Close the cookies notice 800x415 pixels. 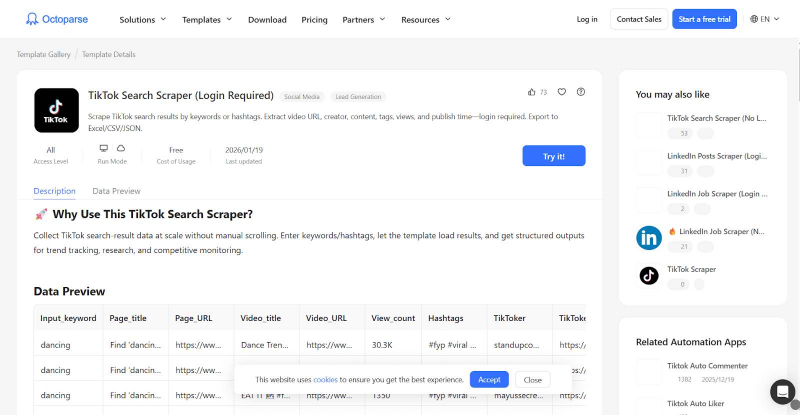pyautogui.click(x=532, y=379)
